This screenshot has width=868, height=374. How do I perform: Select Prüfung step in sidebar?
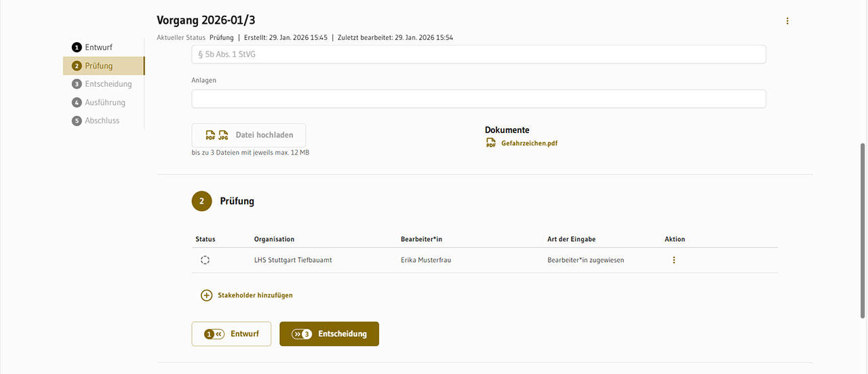point(104,66)
